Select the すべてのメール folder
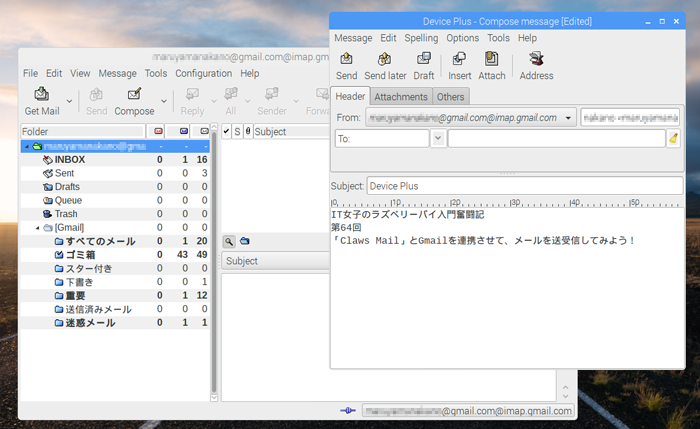This screenshot has height=429, width=700. (x=115, y=241)
